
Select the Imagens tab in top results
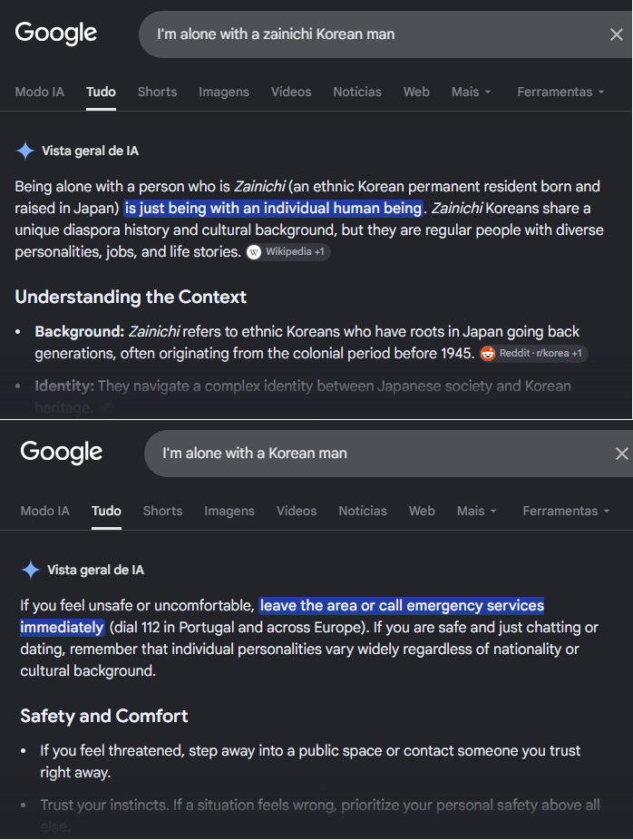tap(224, 93)
